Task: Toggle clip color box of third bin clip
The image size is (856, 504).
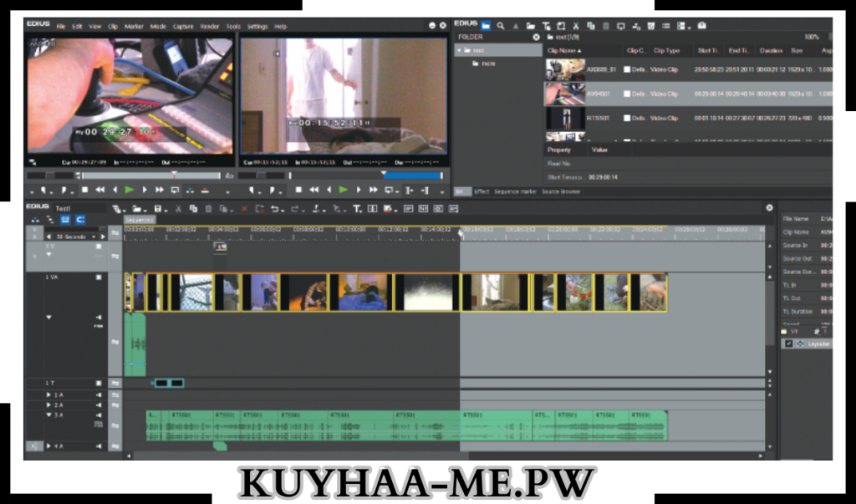Action: (627, 118)
